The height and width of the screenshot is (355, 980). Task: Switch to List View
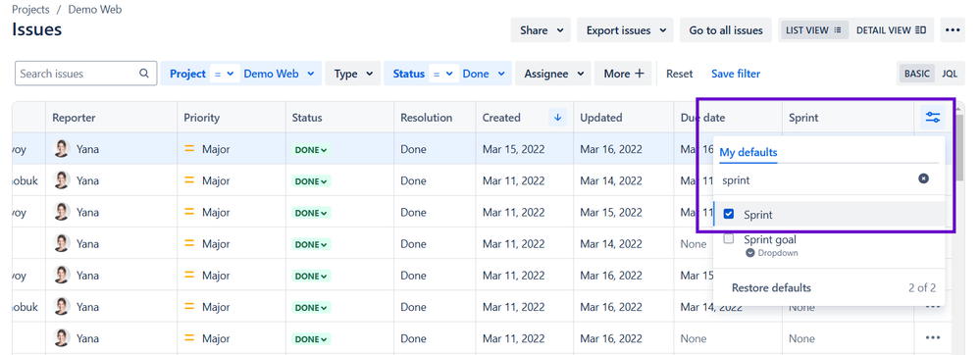(814, 30)
